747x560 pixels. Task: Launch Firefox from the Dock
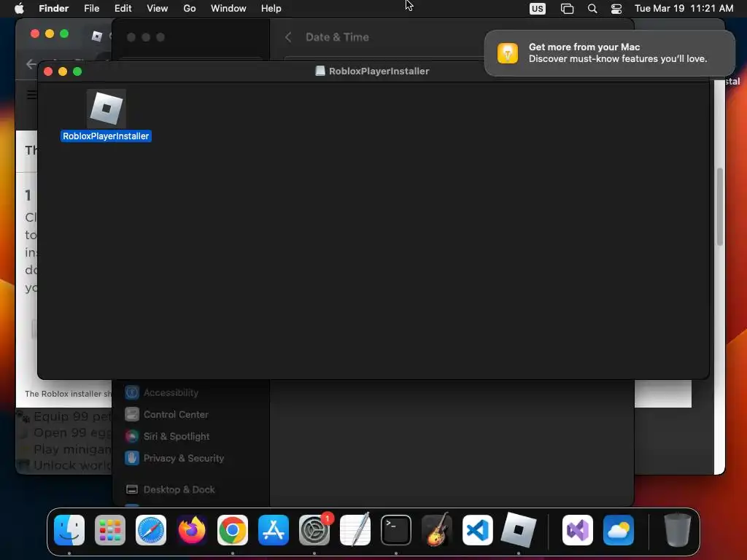tap(192, 530)
